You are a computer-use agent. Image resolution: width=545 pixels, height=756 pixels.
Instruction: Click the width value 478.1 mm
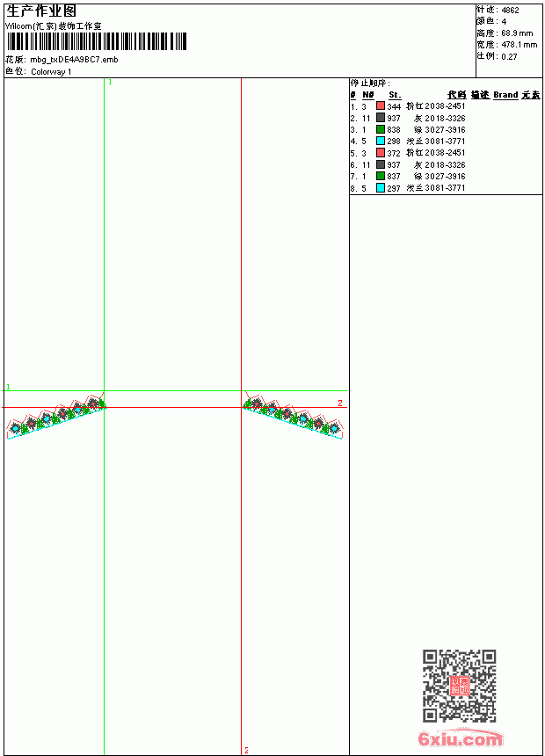519,45
